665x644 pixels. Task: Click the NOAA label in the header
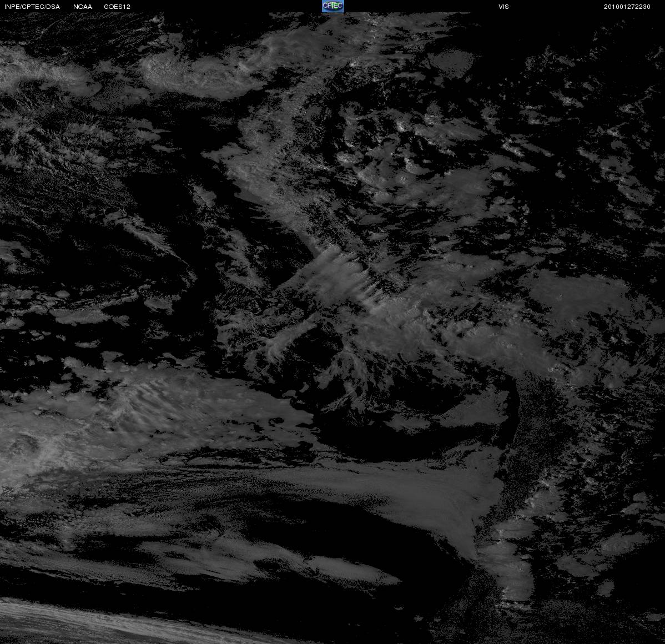point(83,7)
